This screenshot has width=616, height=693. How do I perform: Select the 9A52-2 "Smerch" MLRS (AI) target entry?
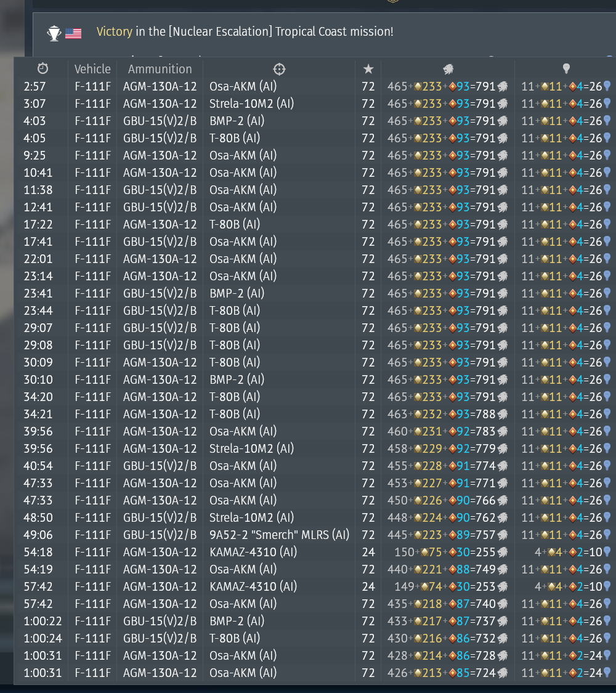[279, 535]
